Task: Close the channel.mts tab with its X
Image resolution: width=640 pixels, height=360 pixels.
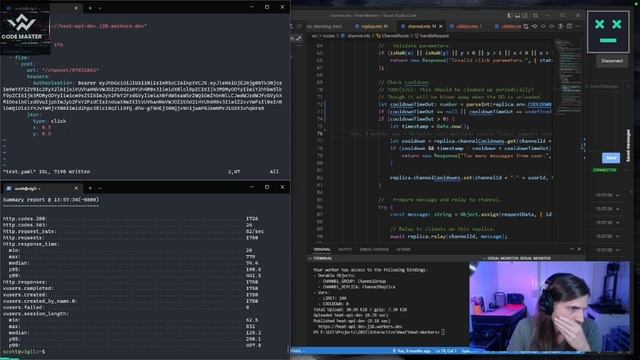Action: point(441,27)
